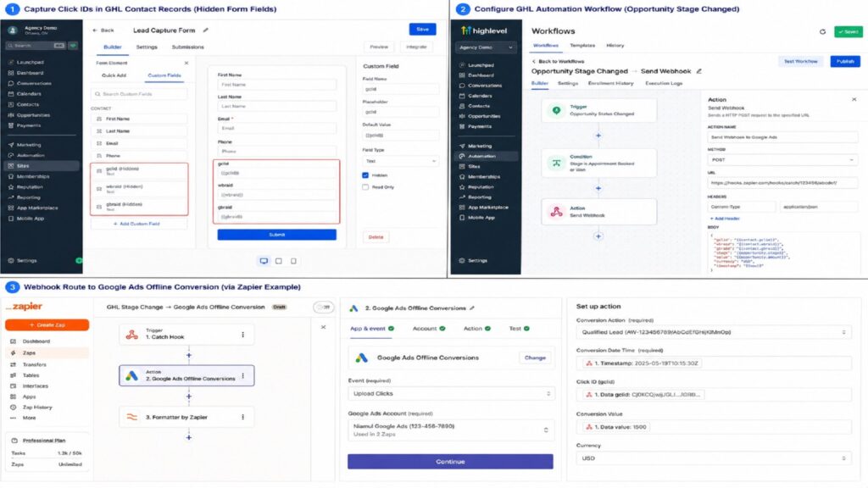Open the Execution Logs tab

[664, 83]
